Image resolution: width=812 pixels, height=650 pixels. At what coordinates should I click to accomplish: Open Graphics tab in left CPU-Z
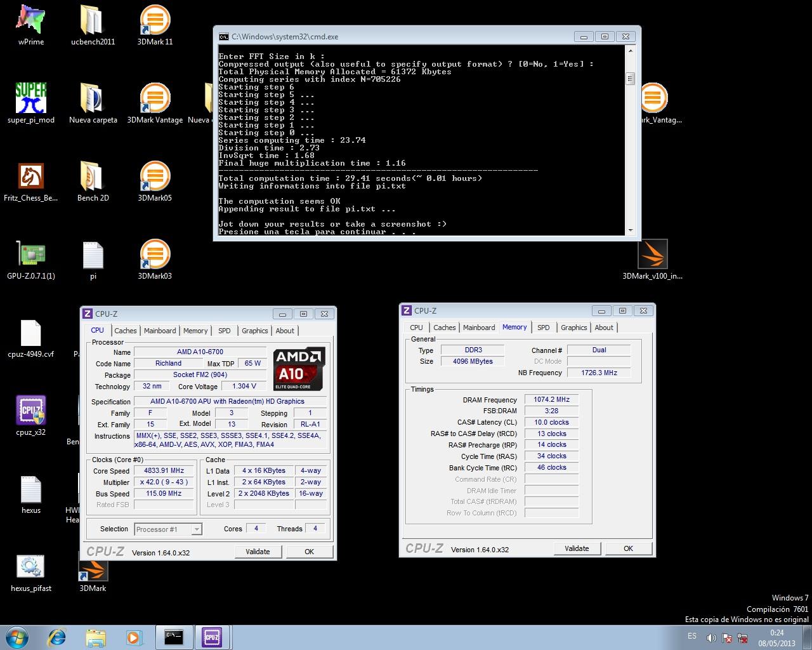[255, 331]
